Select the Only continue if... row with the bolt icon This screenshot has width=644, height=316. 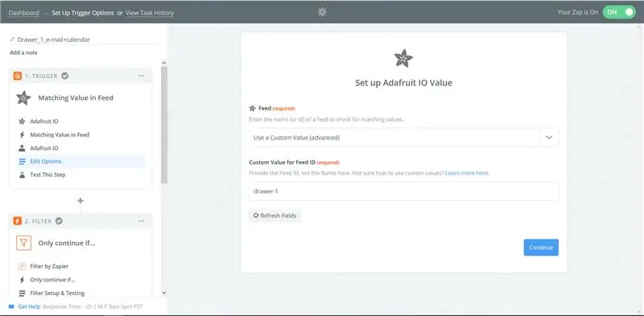(x=81, y=280)
